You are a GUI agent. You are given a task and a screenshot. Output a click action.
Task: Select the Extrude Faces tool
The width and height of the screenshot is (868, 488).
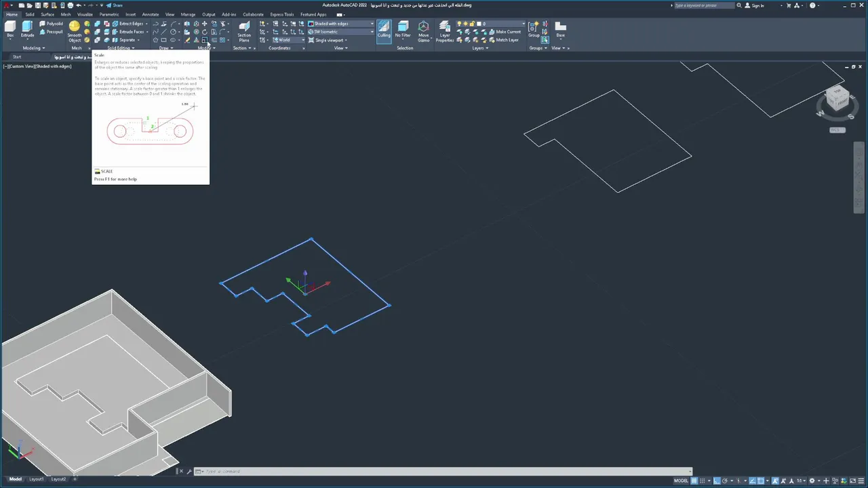click(x=128, y=32)
